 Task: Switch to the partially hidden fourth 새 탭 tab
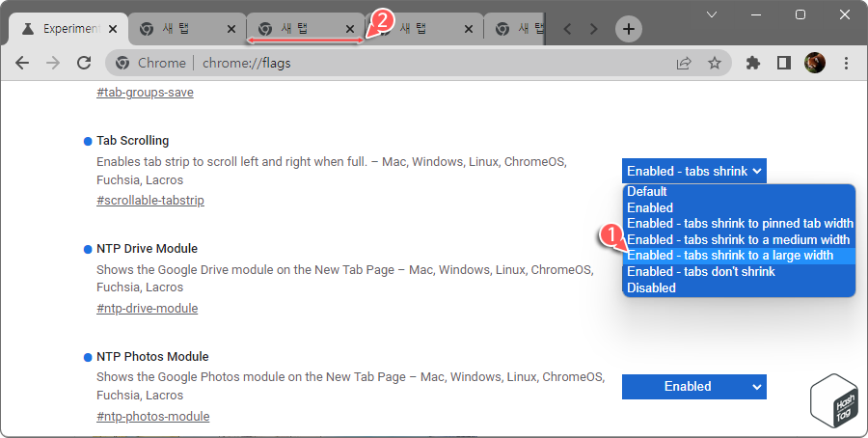pos(515,29)
